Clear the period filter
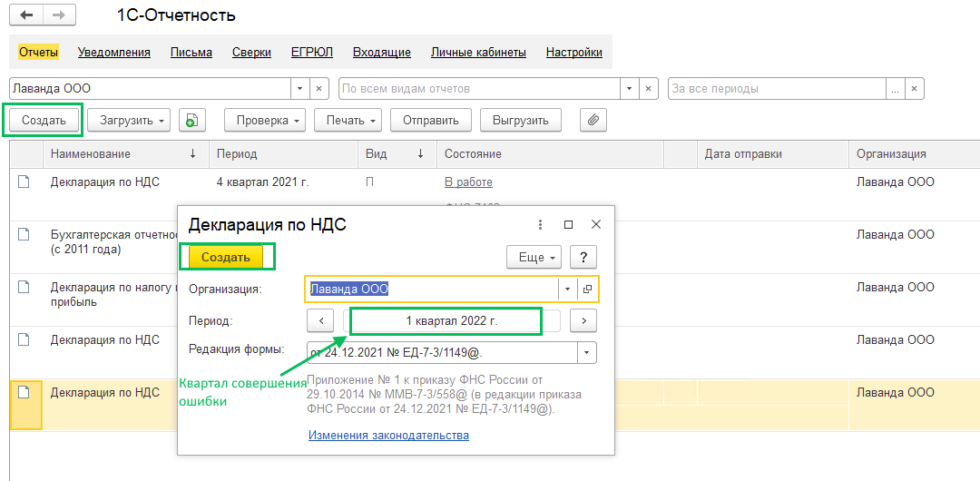This screenshot has width=980, height=481. [914, 89]
